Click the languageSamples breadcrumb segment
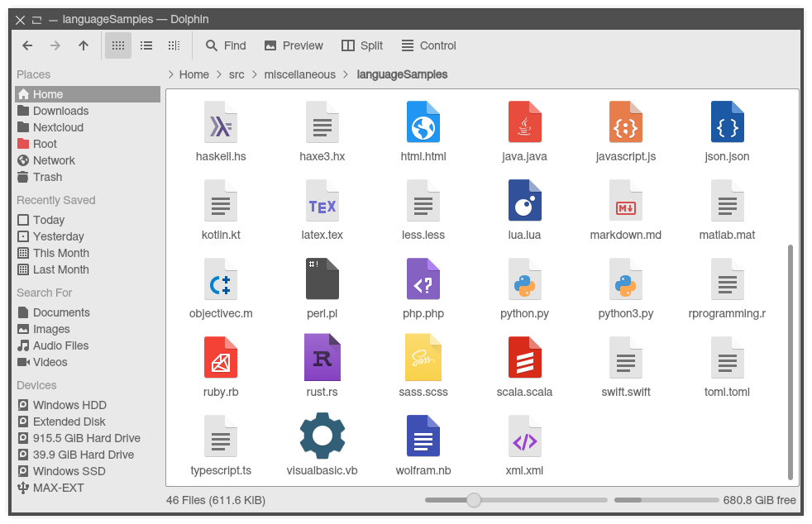 [x=402, y=74]
